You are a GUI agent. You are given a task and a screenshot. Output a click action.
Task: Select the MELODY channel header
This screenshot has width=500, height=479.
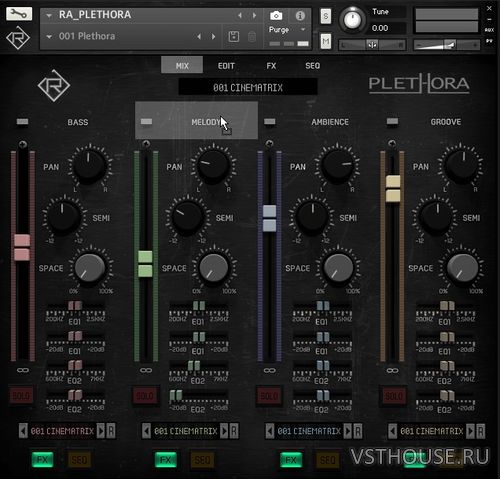click(x=196, y=120)
